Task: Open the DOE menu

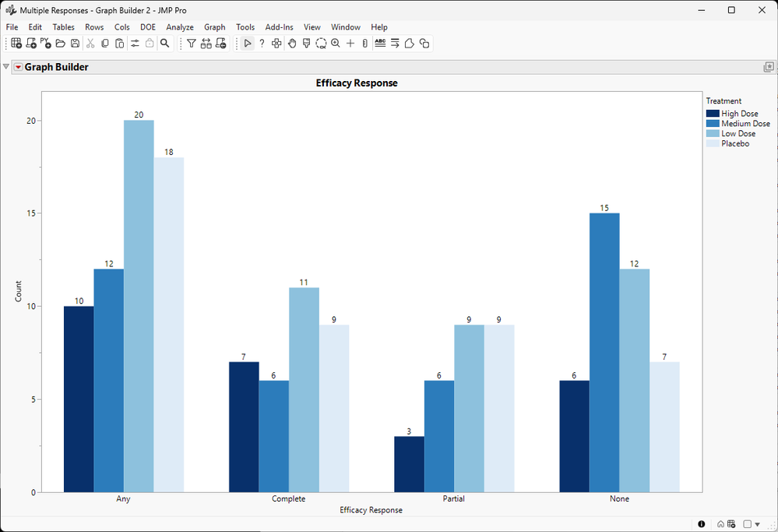Action: (148, 27)
